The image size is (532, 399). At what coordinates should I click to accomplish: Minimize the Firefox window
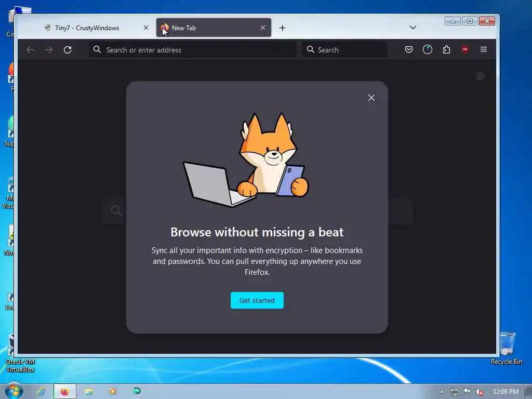[x=453, y=21]
